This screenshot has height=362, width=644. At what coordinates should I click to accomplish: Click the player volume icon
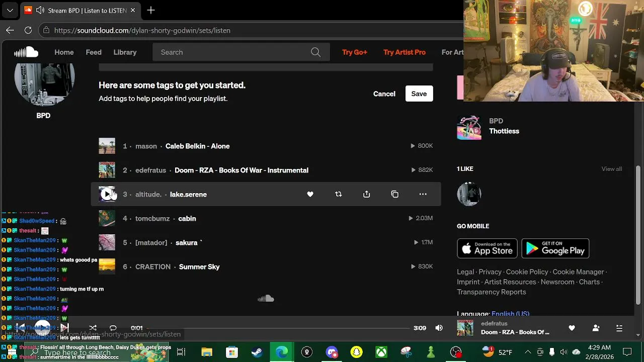coord(439,328)
